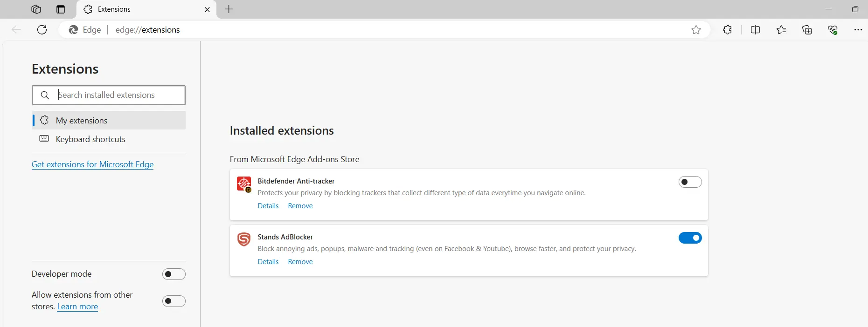Viewport: 868px width, 327px height.
Task: Add this page to favorites star
Action: click(696, 30)
